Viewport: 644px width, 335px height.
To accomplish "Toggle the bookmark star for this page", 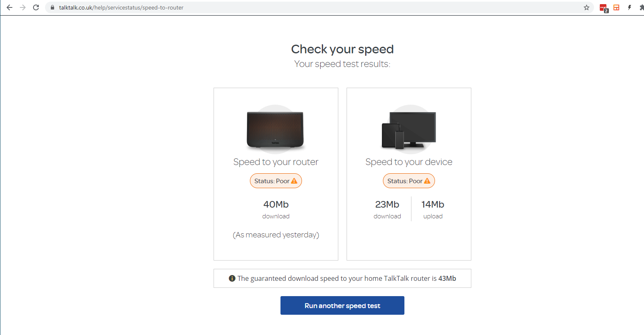I will (586, 7).
